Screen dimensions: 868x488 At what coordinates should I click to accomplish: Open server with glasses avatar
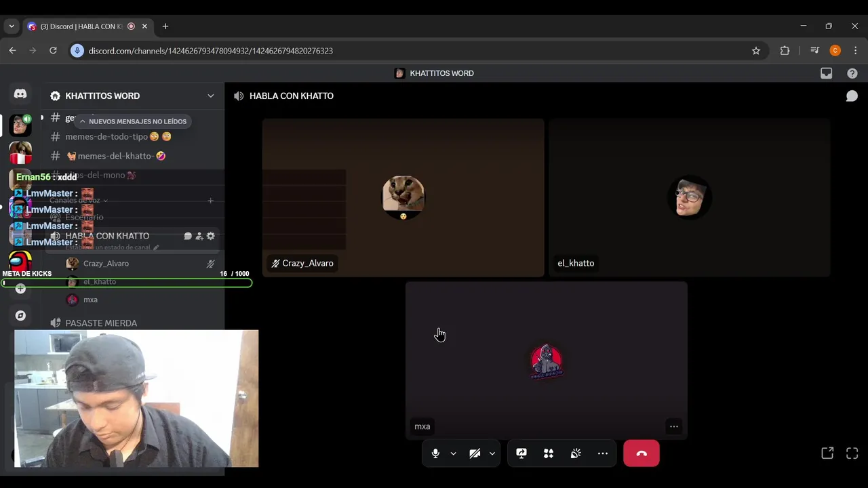click(x=20, y=125)
